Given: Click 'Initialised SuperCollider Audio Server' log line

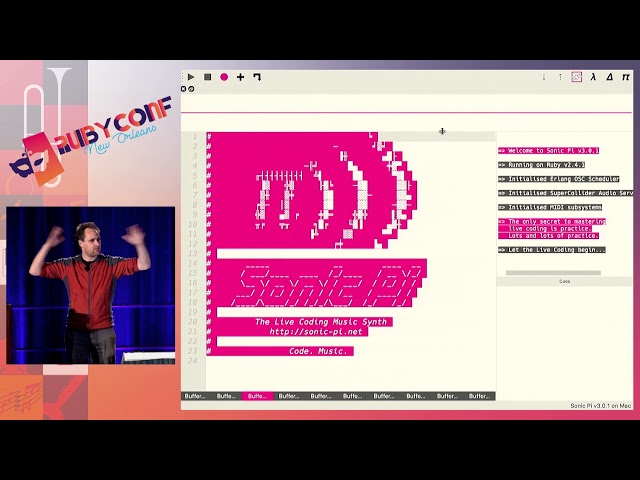Looking at the screenshot, I should point(565,193).
